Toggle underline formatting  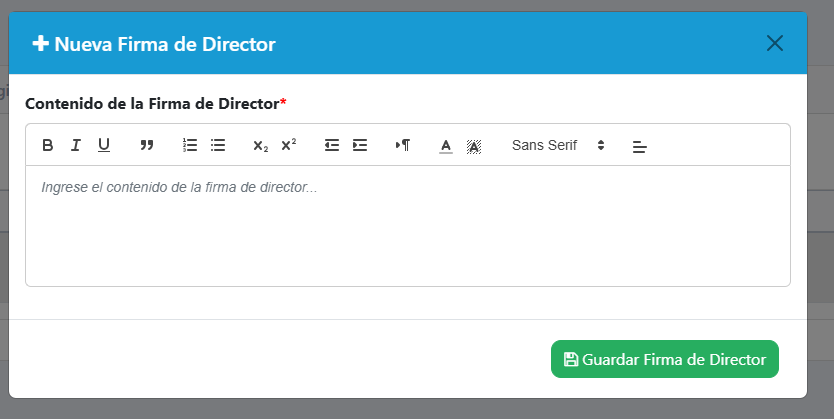(104, 145)
